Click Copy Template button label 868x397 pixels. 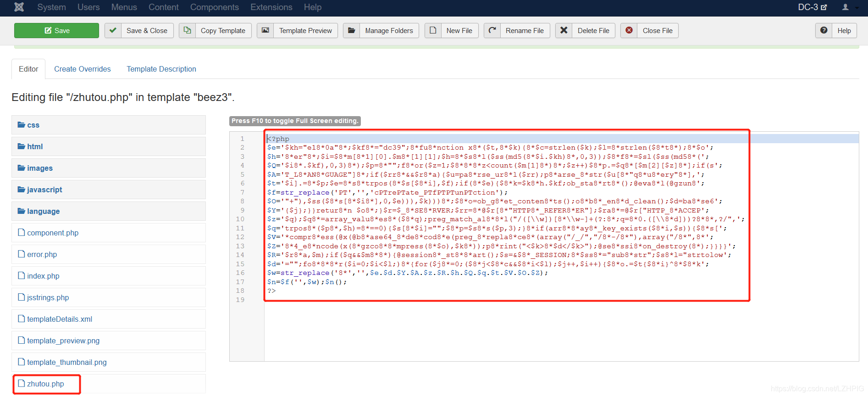point(223,31)
